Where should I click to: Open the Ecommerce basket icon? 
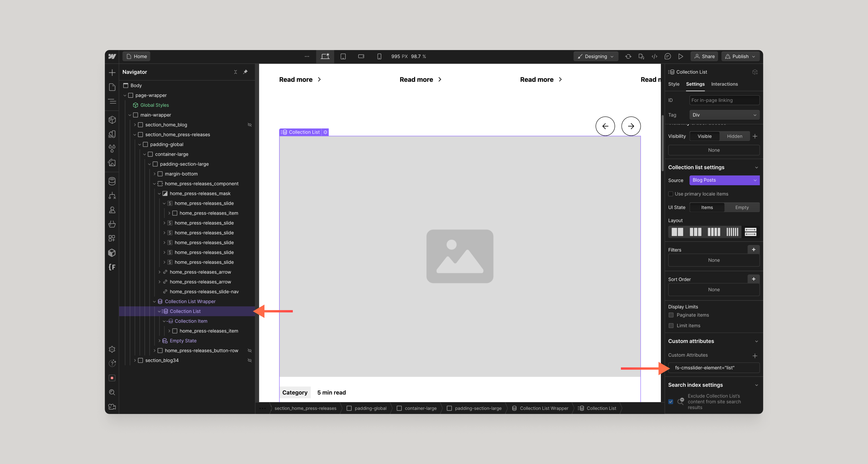(x=112, y=224)
